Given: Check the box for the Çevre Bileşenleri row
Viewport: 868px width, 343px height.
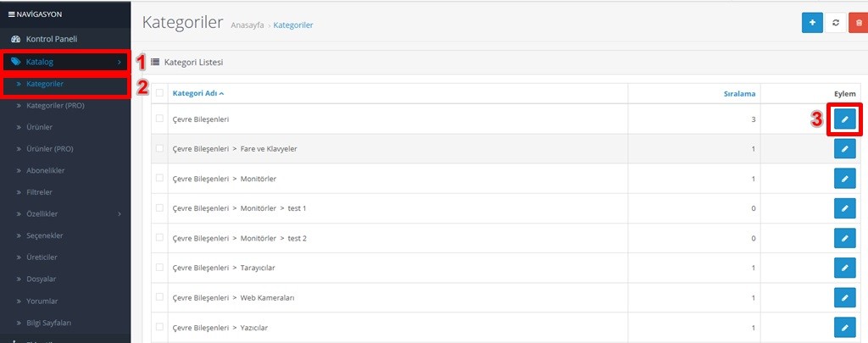Looking at the screenshot, I should click(x=159, y=119).
